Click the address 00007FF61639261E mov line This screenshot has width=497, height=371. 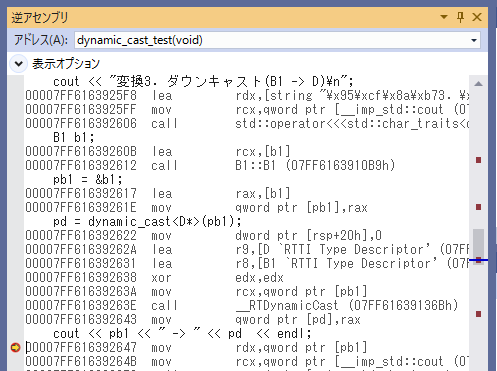tap(196, 208)
